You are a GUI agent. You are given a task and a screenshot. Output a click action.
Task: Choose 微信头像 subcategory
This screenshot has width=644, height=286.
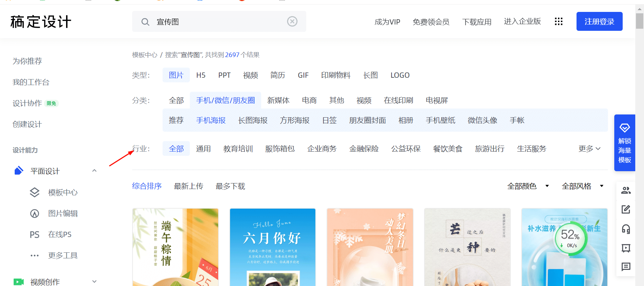pyautogui.click(x=482, y=120)
